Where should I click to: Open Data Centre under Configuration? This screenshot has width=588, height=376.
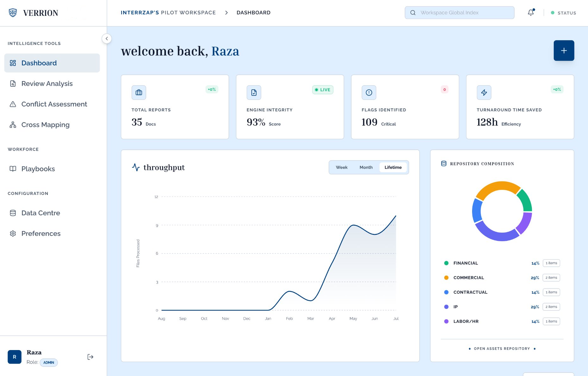tap(52, 213)
